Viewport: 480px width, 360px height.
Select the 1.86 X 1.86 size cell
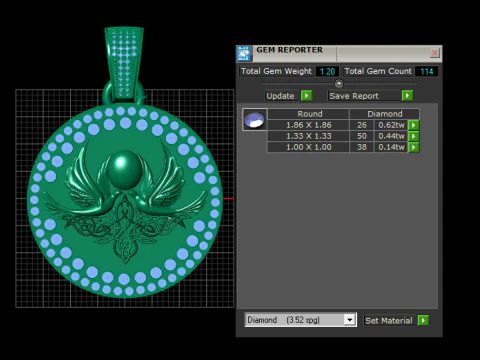[309, 125]
